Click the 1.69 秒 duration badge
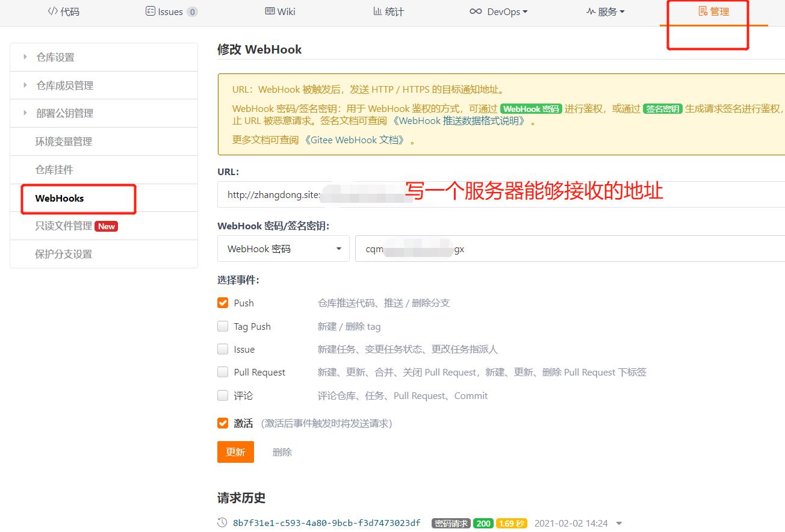Image resolution: width=785 pixels, height=532 pixels. pos(512,524)
